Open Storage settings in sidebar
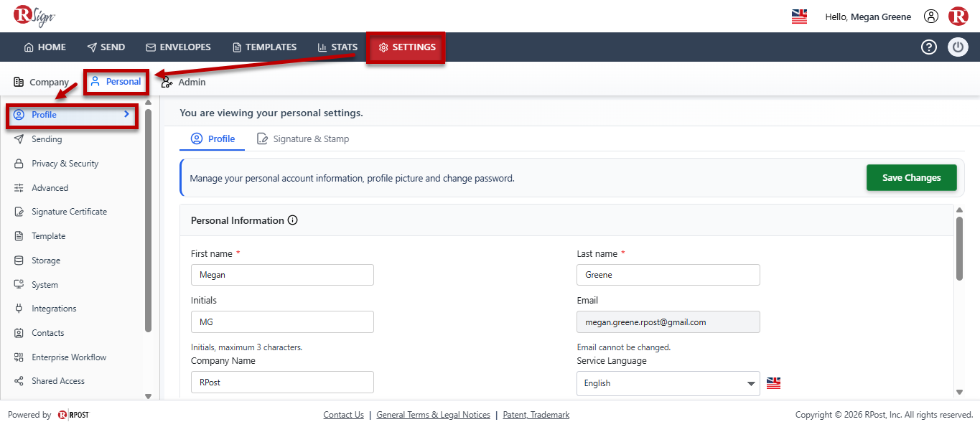The height and width of the screenshot is (427, 980). point(46,261)
